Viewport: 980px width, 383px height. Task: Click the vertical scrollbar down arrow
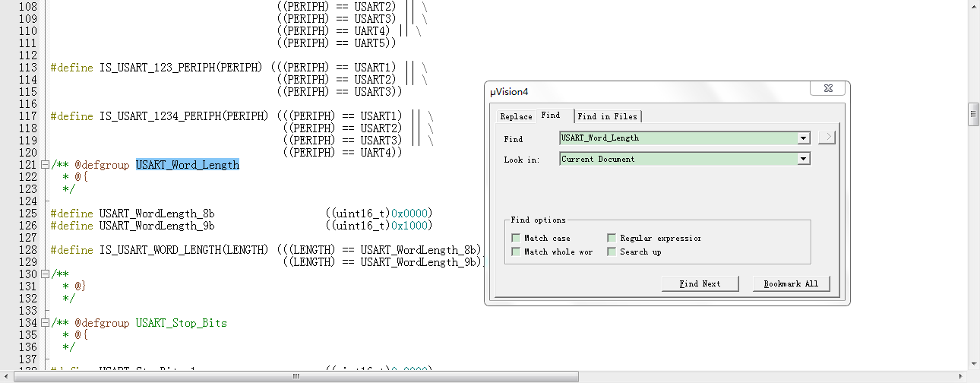point(973,363)
